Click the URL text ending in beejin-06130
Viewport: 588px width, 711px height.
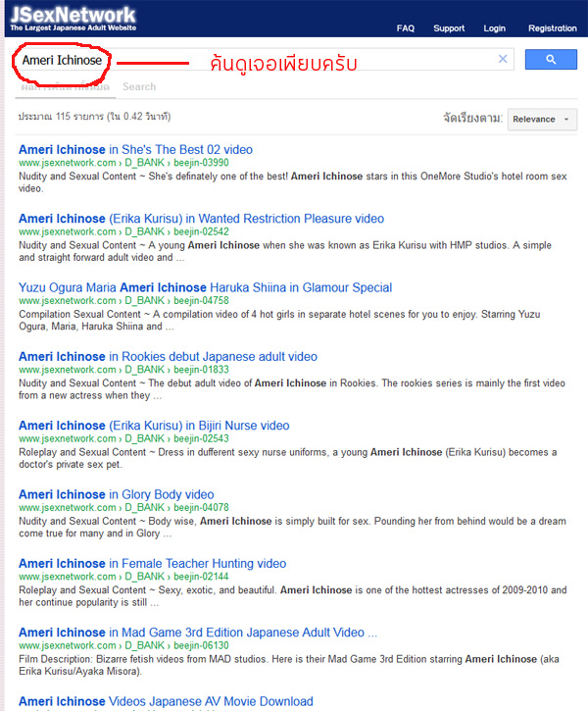pyautogui.click(x=123, y=645)
